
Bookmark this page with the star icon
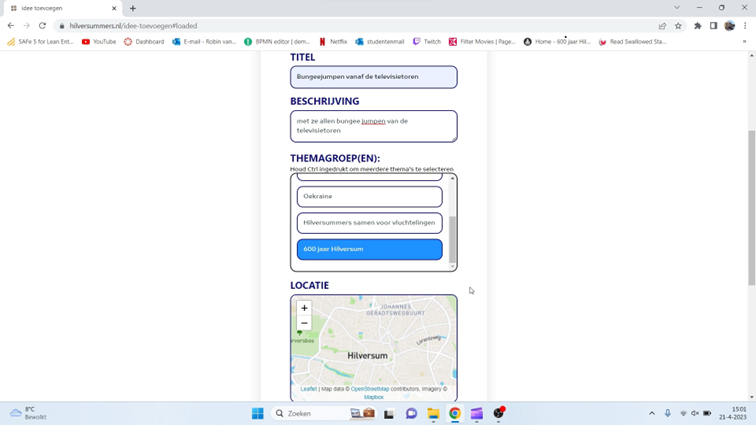coord(678,26)
